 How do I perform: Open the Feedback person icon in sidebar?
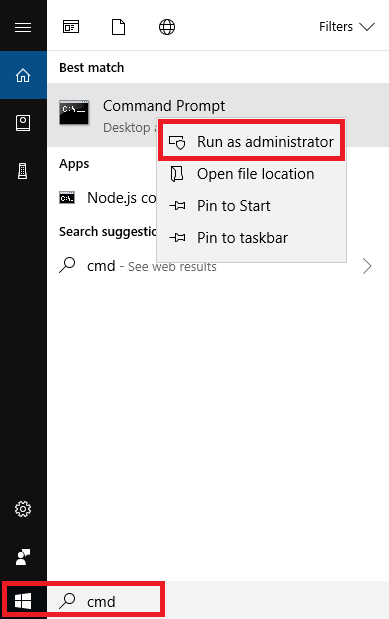(23, 557)
